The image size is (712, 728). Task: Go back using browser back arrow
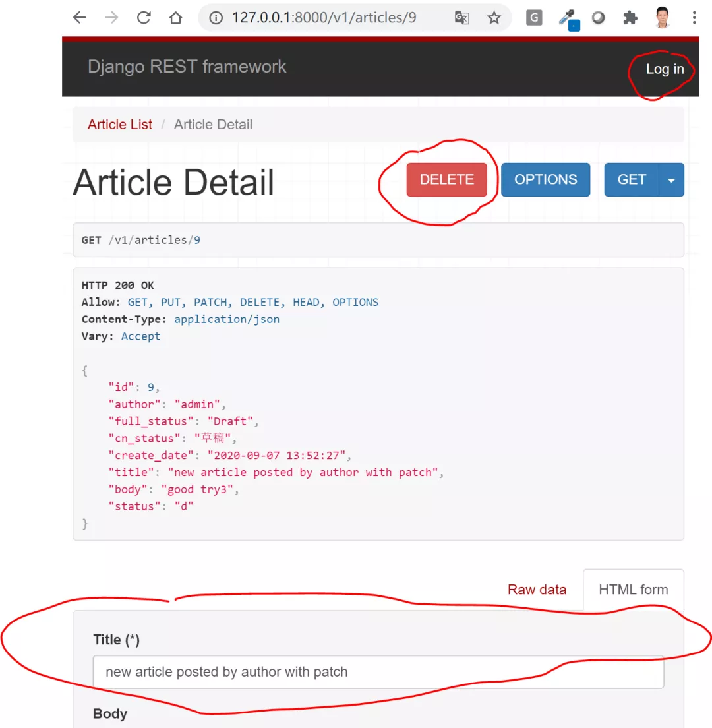point(80,18)
